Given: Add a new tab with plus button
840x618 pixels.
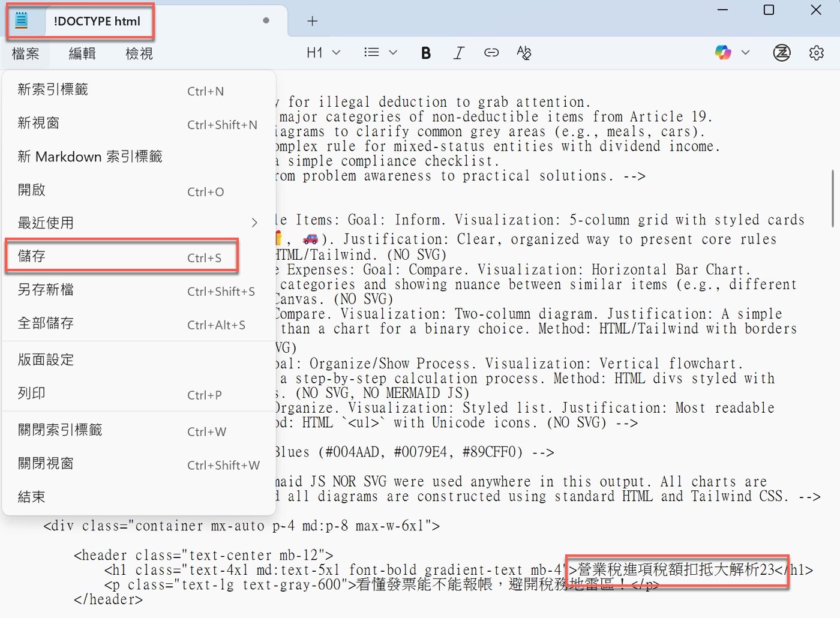Looking at the screenshot, I should pos(312,21).
